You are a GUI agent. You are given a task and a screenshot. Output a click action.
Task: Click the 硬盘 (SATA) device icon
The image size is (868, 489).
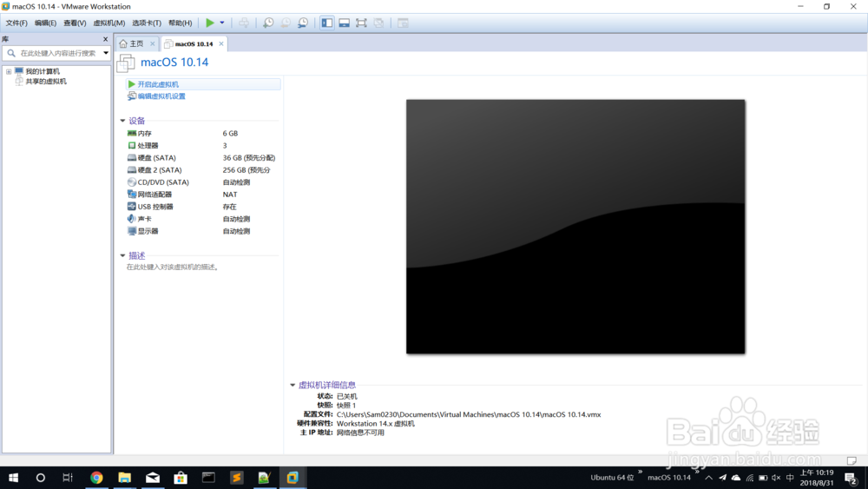point(132,158)
